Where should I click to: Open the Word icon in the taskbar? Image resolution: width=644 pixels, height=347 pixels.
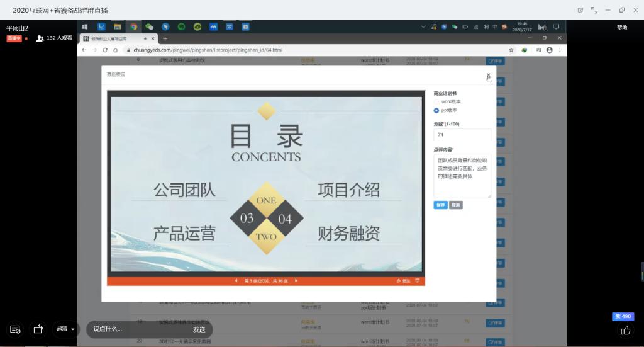point(230,26)
